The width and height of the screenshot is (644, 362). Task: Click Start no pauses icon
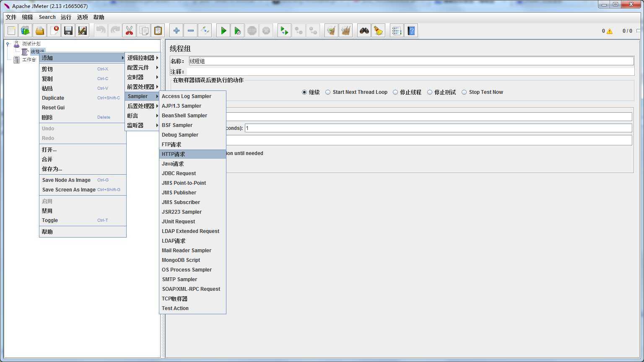coord(238,31)
